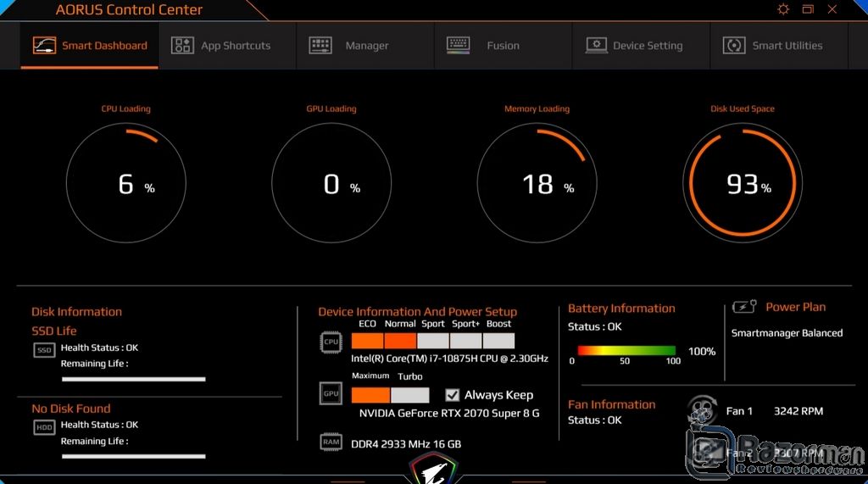Set GPU mode to Turbo
This screenshot has height=484, width=868.
(409, 395)
